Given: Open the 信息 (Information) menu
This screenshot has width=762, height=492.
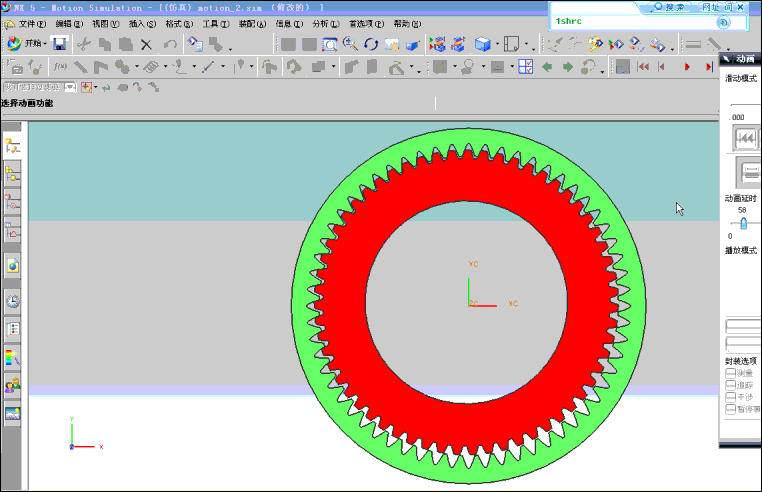Looking at the screenshot, I should pyautogui.click(x=289, y=24).
